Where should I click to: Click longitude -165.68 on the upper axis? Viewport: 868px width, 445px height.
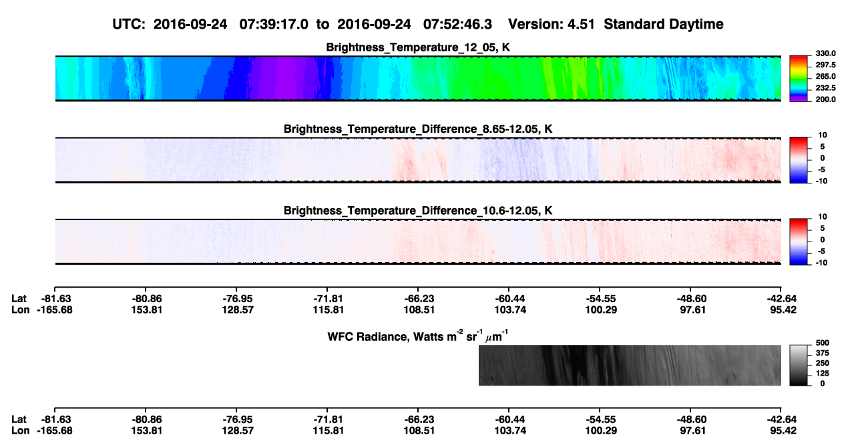tap(54, 310)
